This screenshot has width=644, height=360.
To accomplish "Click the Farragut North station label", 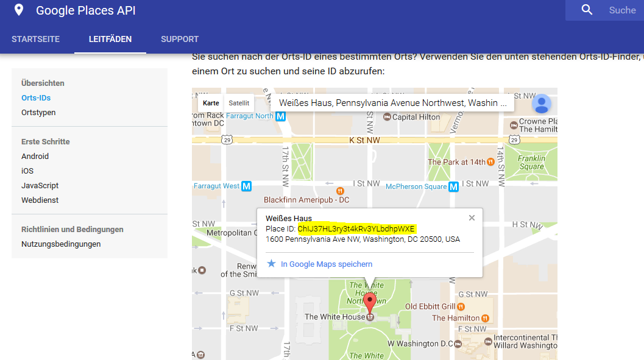I will pyautogui.click(x=250, y=116).
